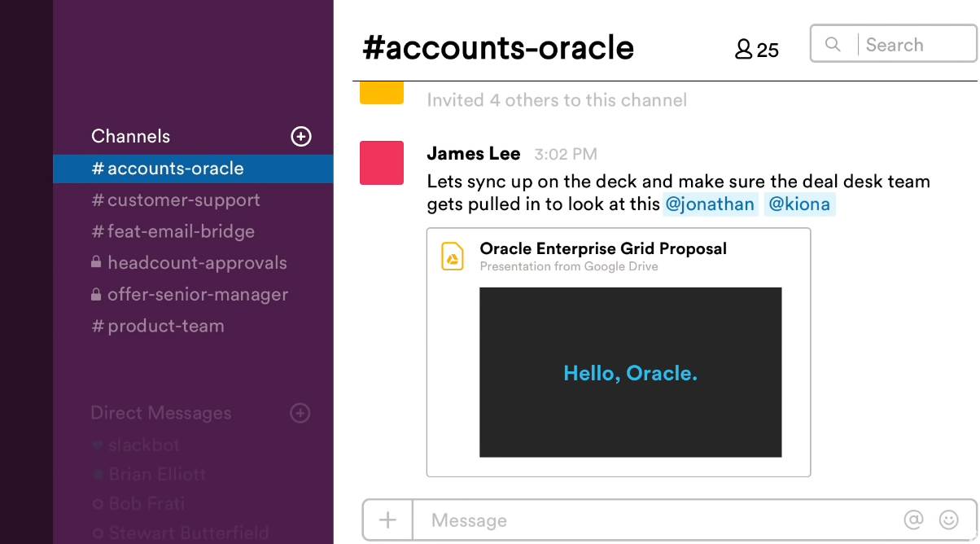
Task: Go to the #product-team channel
Action: [x=165, y=326]
